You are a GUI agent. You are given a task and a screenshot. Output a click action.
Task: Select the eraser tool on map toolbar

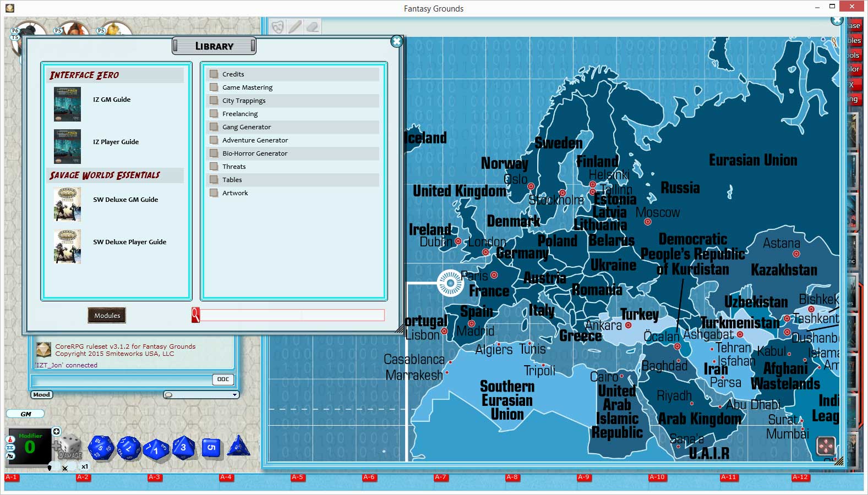point(312,27)
